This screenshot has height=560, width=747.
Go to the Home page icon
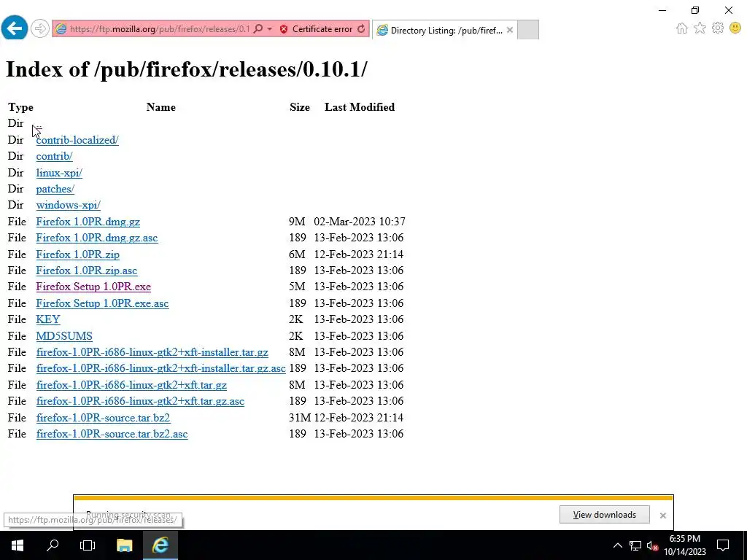pyautogui.click(x=682, y=28)
